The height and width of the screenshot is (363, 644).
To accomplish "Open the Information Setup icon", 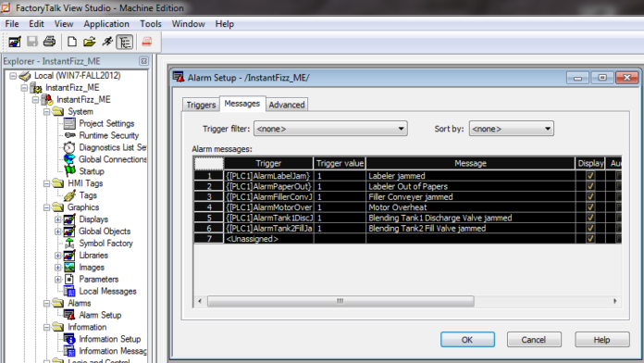I will pyautogui.click(x=69, y=339).
